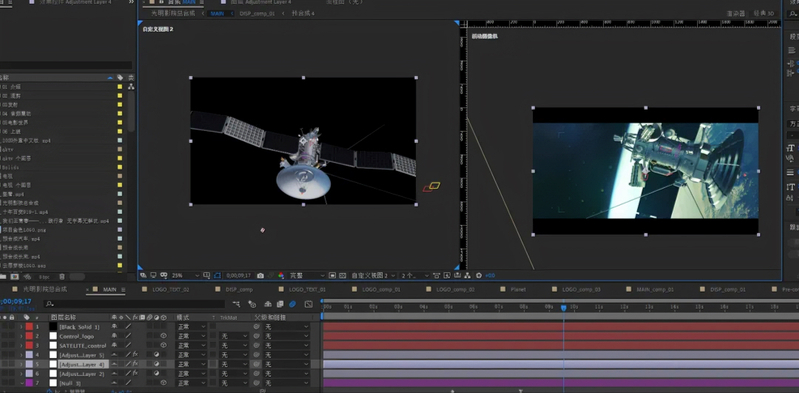Screen dimensions: 799x393
Task: Open the 25% magnification dropdown
Action: coord(185,275)
